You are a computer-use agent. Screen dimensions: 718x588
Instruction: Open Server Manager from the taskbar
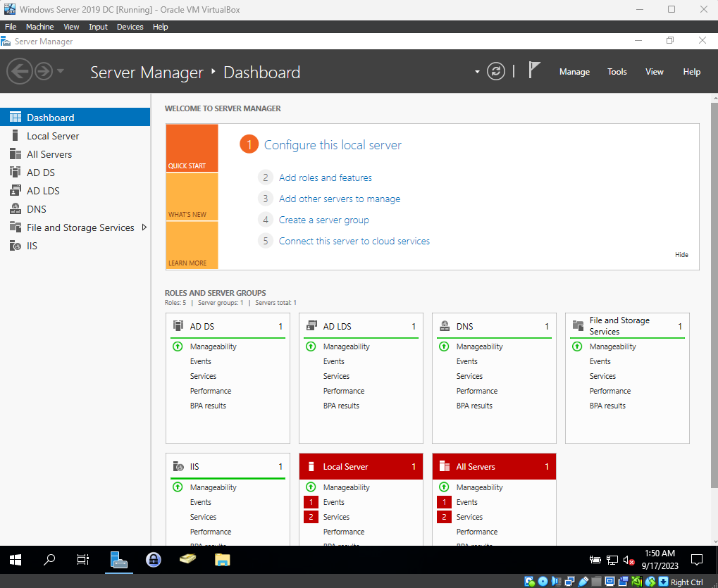pyautogui.click(x=118, y=560)
